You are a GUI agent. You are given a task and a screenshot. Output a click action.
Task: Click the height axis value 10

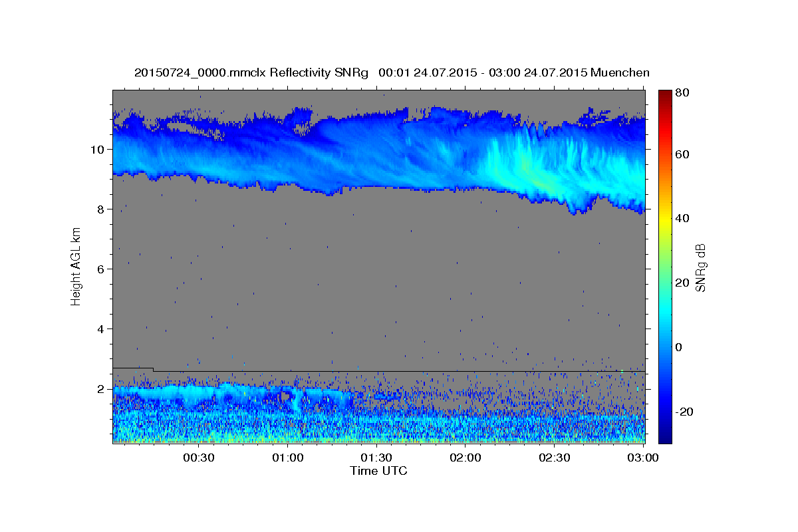tap(98, 149)
